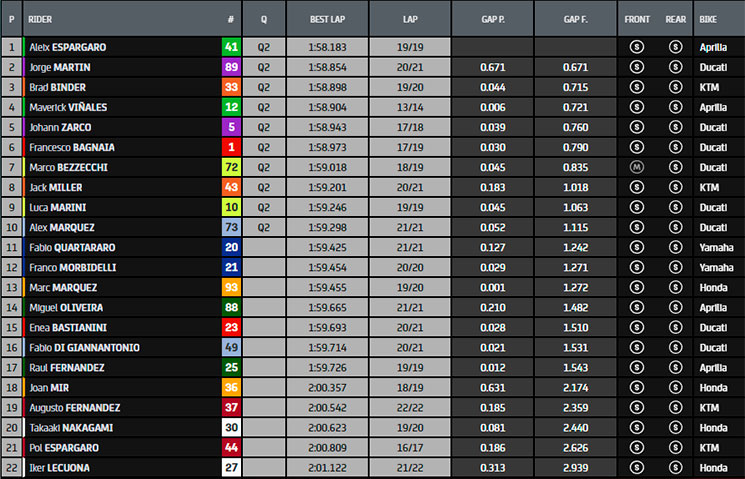Click front tyre icon in Jorge Martin row
Screen dimensions: 745x479
pyautogui.click(x=637, y=67)
